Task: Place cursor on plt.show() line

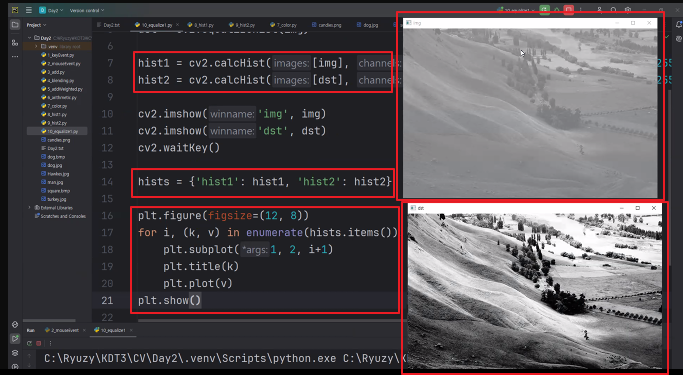Action: (x=170, y=301)
